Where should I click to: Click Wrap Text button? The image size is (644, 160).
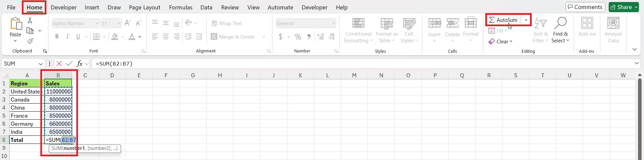coord(227,23)
